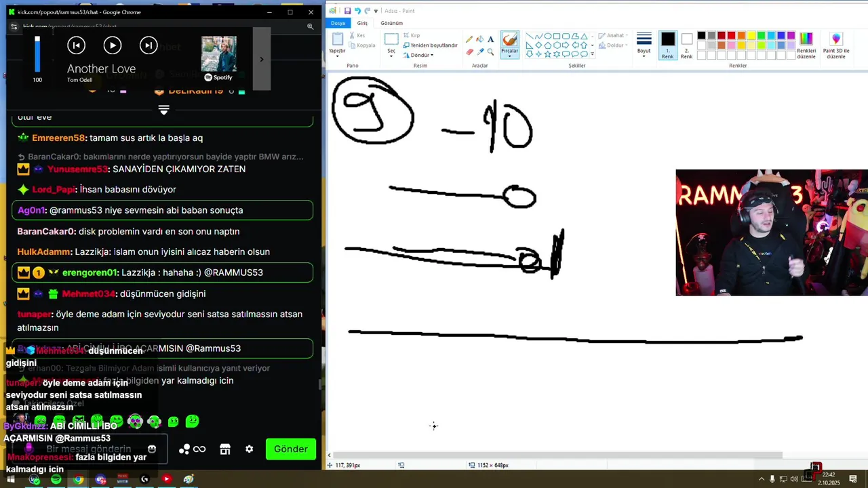The height and width of the screenshot is (488, 868).
Task: Pick the oval shape in Şekiller
Action: (548, 37)
